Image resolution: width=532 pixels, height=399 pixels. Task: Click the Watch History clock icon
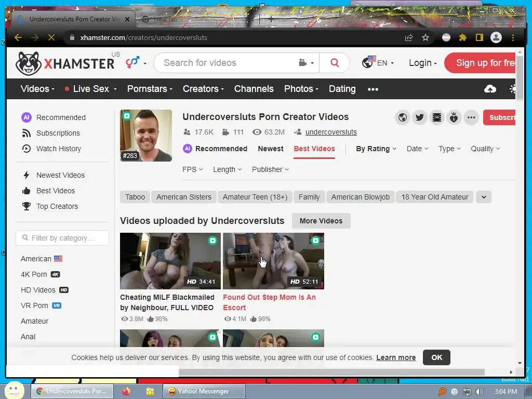coord(26,149)
